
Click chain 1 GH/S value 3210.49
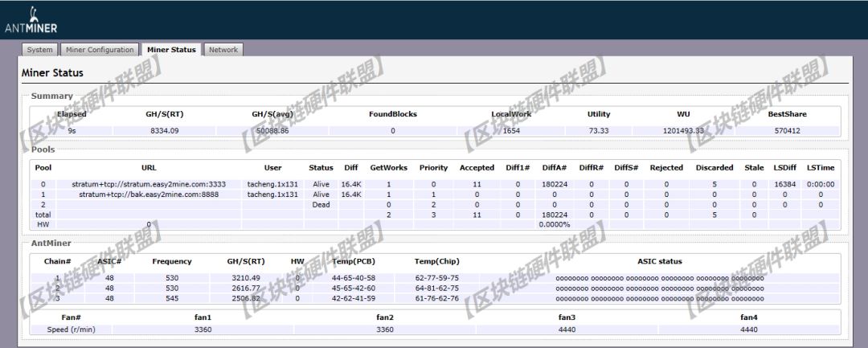[246, 278]
